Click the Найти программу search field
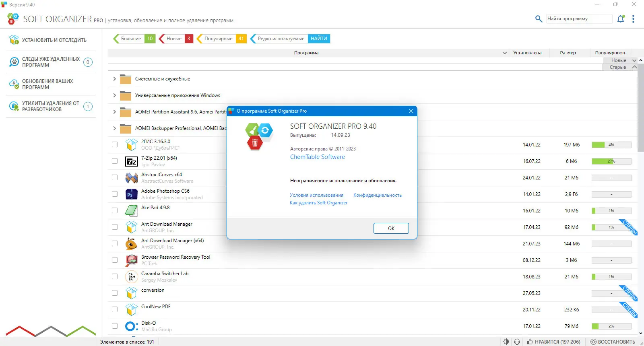Viewport: 644px width, 346px height. 579,19
